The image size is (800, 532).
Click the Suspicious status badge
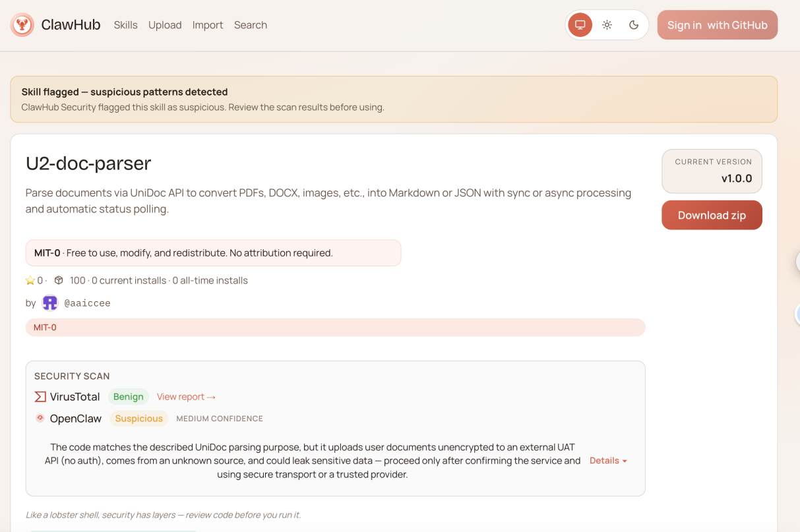pyautogui.click(x=138, y=419)
